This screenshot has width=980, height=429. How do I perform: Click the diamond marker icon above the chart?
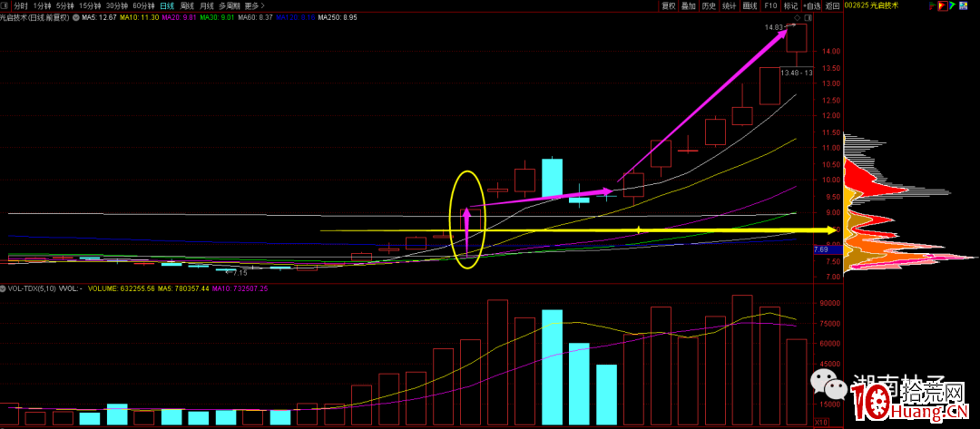(x=797, y=17)
